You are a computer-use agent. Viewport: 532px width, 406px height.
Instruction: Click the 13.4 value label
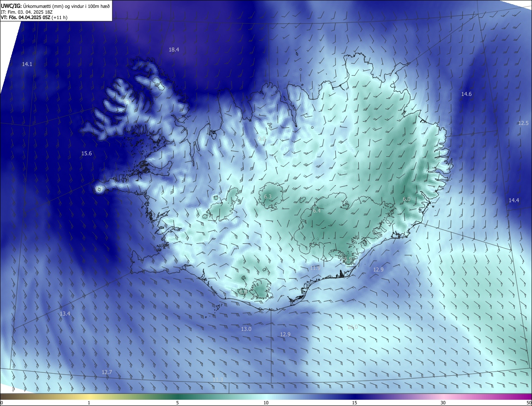(65, 314)
